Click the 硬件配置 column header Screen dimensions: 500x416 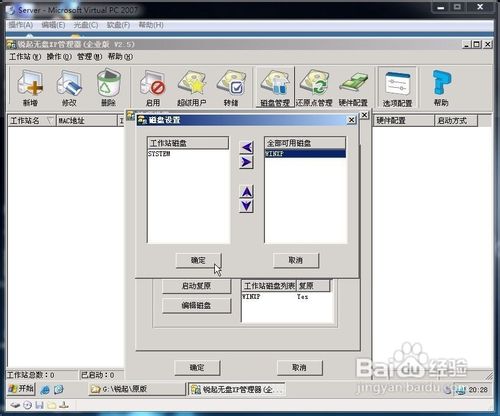click(x=404, y=121)
